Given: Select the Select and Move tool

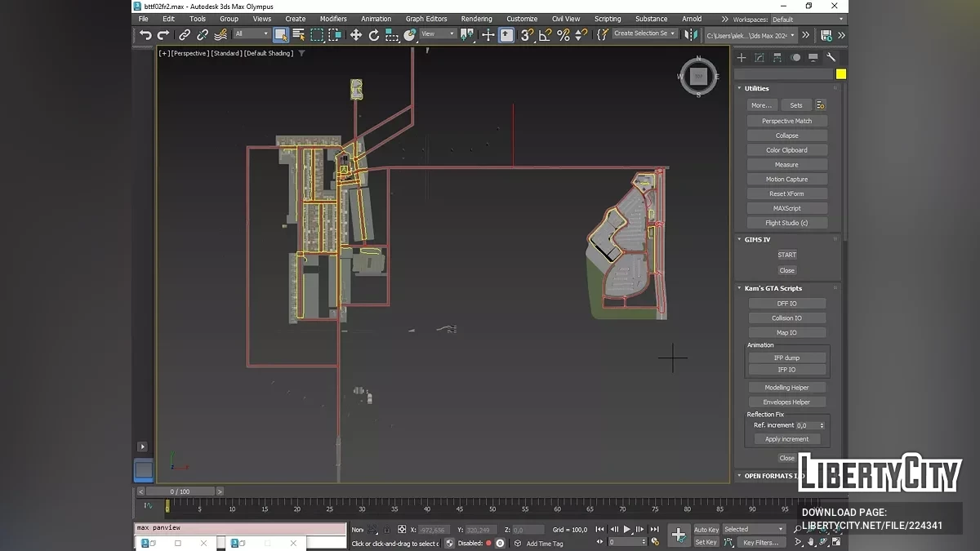Looking at the screenshot, I should [356, 34].
